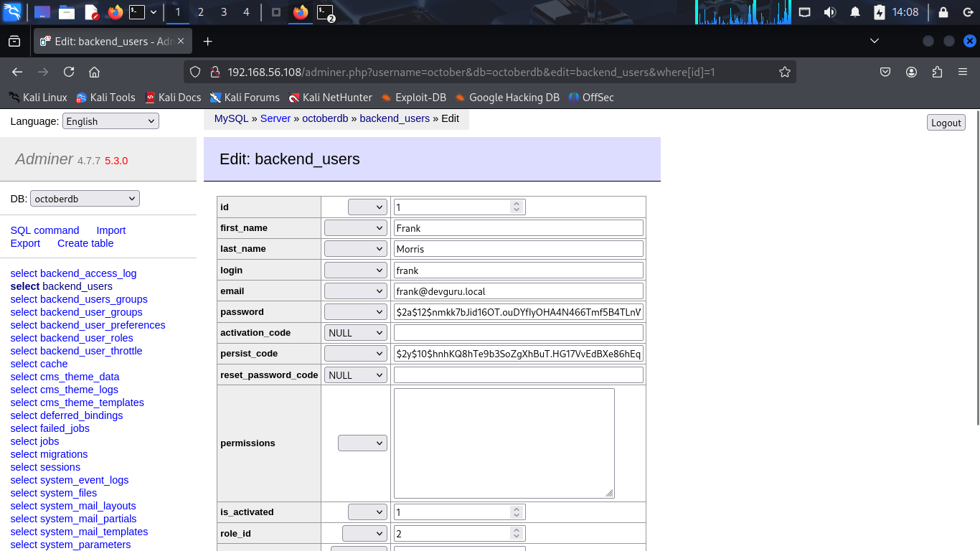Expand the Language dropdown

click(110, 121)
